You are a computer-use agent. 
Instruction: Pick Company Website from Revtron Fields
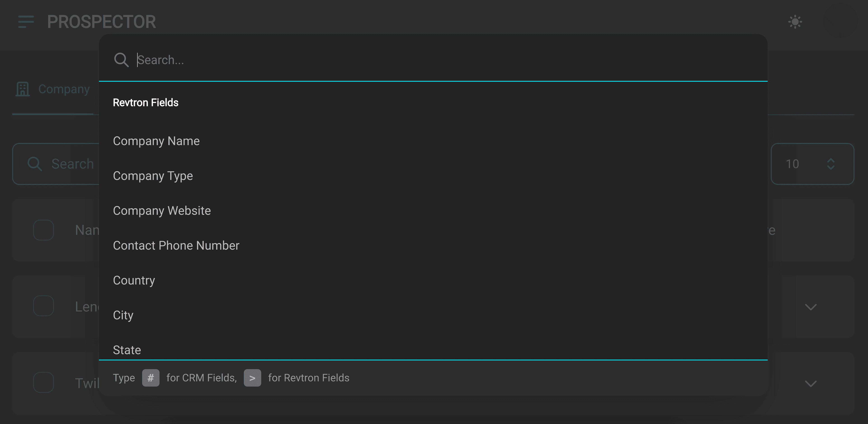162,211
